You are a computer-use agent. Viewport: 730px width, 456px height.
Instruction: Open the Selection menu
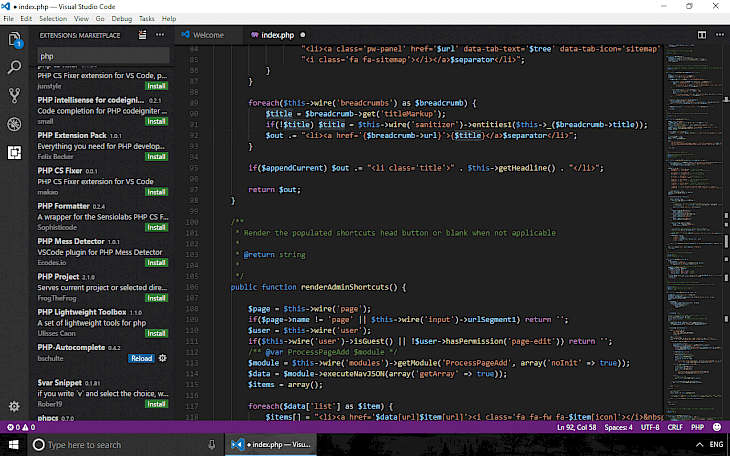(53, 19)
